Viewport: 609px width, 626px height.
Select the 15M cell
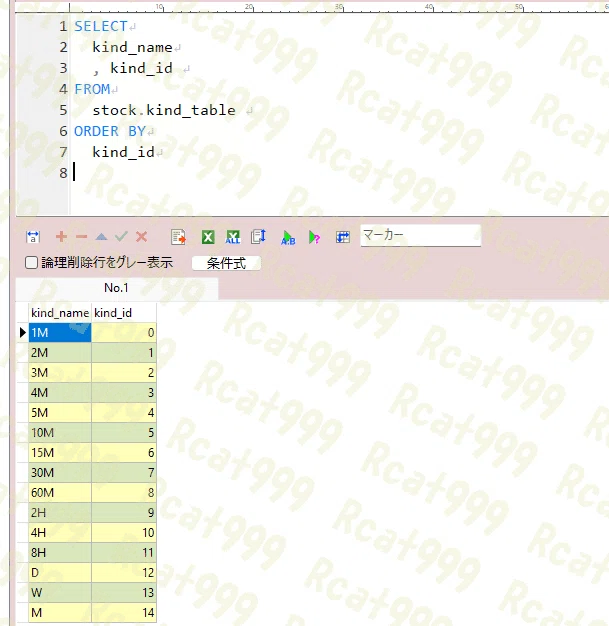60,452
